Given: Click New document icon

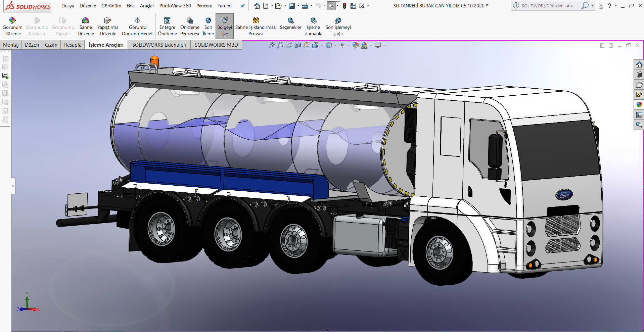Looking at the screenshot, I should pos(266,6).
